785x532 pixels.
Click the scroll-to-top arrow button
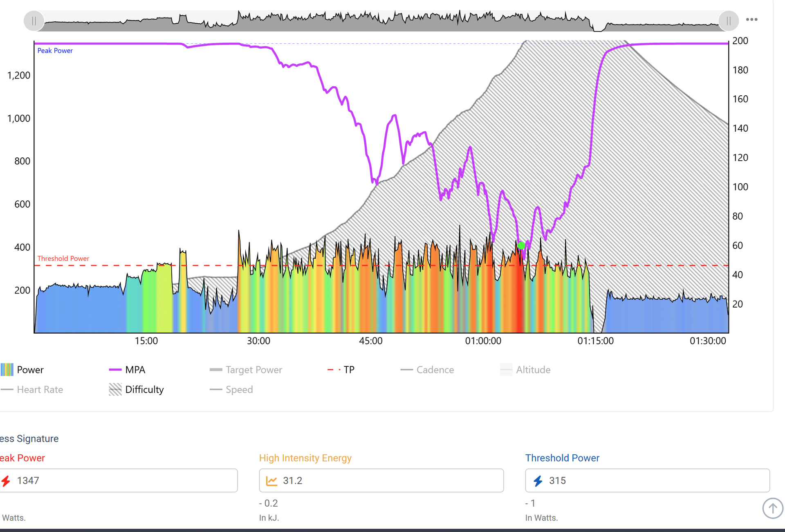(x=772, y=508)
